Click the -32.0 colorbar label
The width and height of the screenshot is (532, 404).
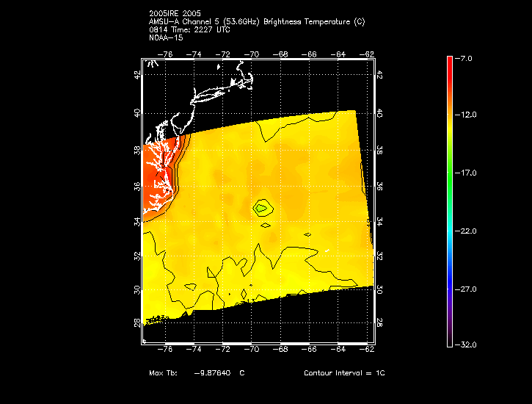(466, 345)
